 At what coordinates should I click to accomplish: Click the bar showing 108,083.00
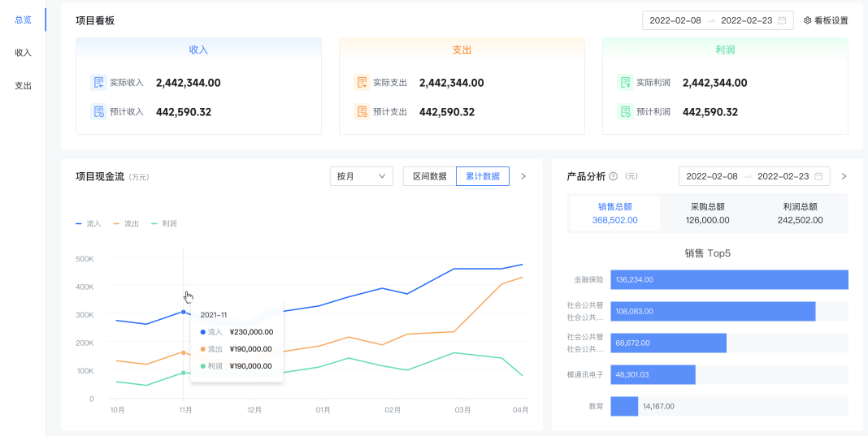pyautogui.click(x=713, y=311)
